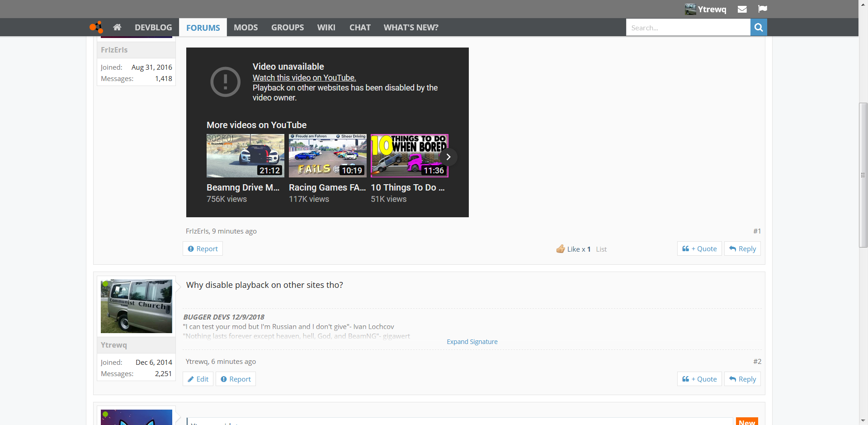Open the alerts flag icon
Image resolution: width=868 pixels, height=425 pixels.
763,9
